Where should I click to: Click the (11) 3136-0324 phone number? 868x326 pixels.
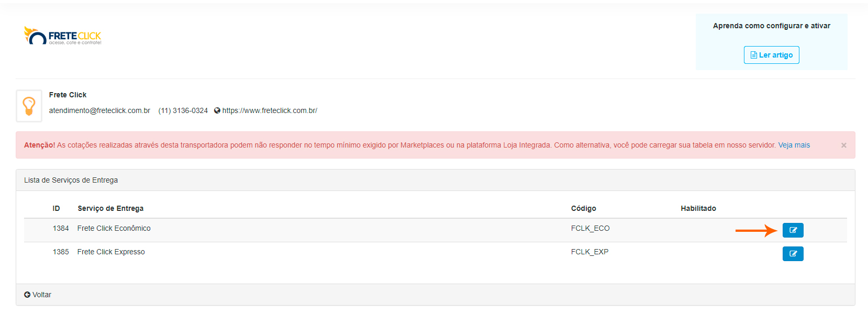point(183,110)
